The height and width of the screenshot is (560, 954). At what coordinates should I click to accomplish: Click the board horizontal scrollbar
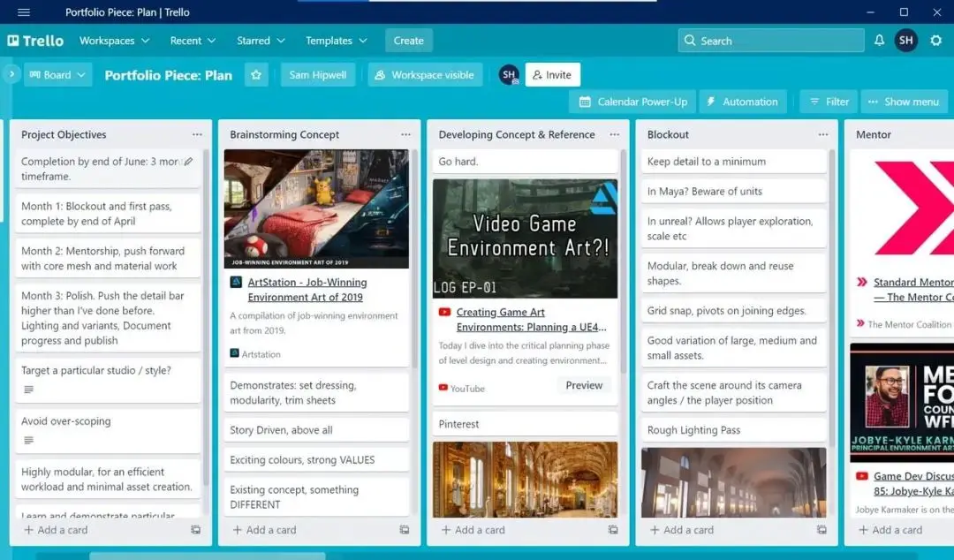(x=207, y=556)
